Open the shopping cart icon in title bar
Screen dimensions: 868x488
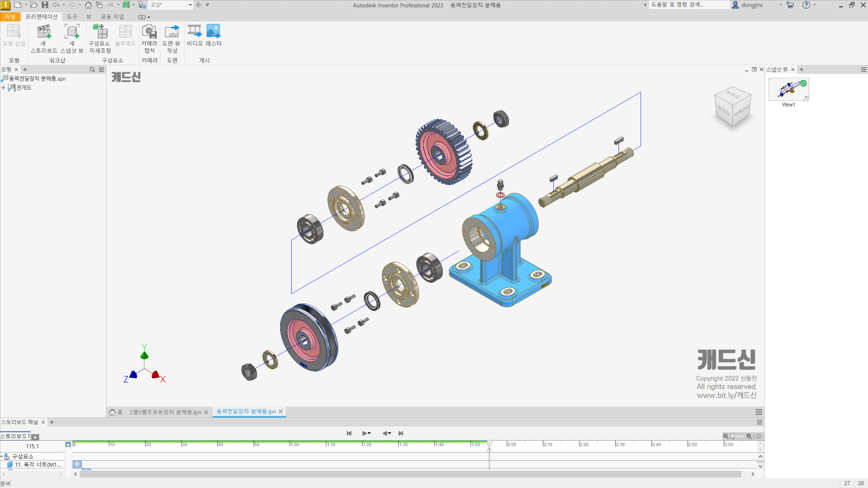click(x=790, y=5)
